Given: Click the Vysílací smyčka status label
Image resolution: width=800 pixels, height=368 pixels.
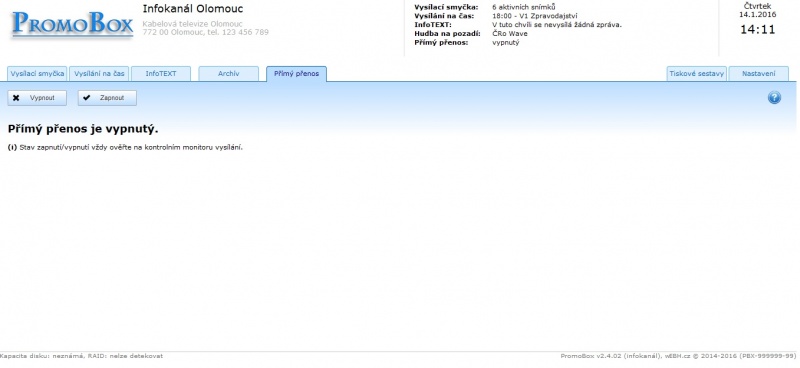Looking at the screenshot, I should click(x=446, y=7).
